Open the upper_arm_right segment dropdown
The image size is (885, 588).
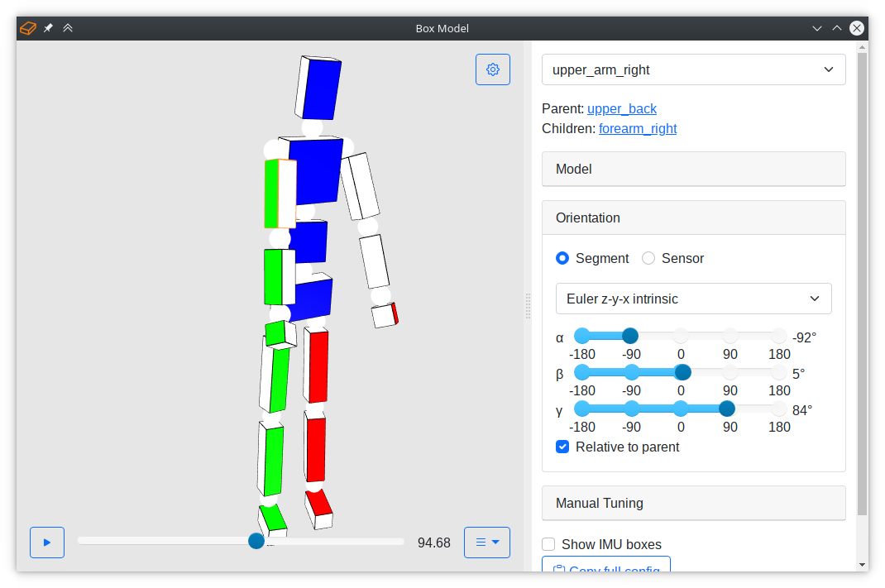(693, 69)
